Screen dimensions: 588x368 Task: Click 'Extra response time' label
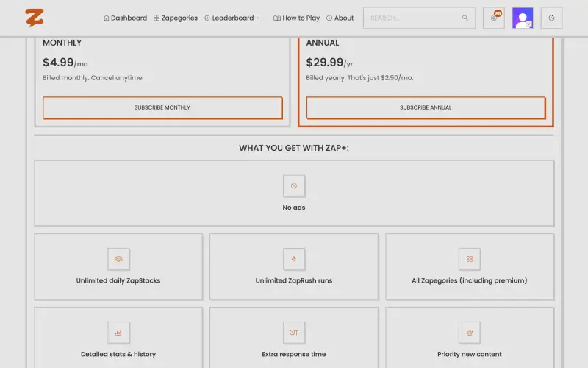click(x=294, y=354)
